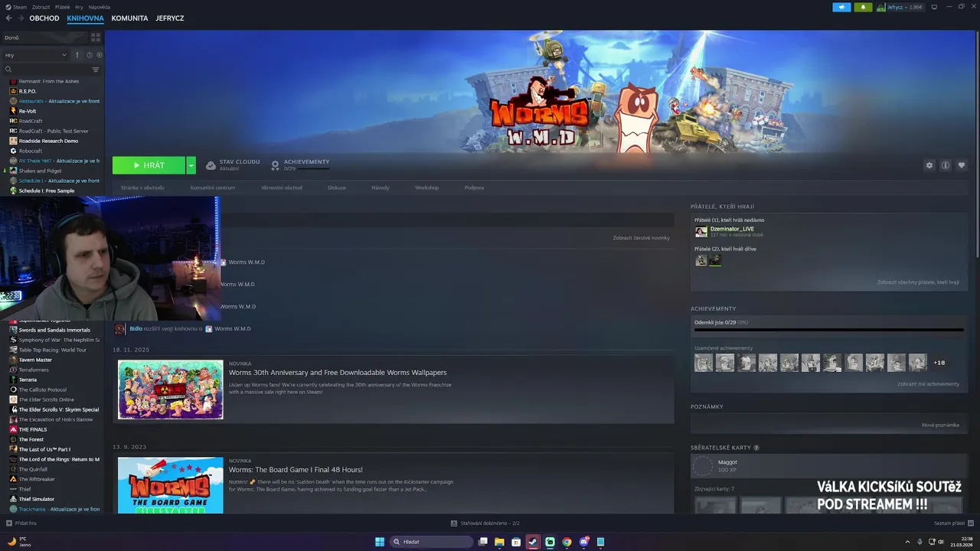The width and height of the screenshot is (980, 551).
Task: Sort library with the up arrow icon
Action: point(77,55)
